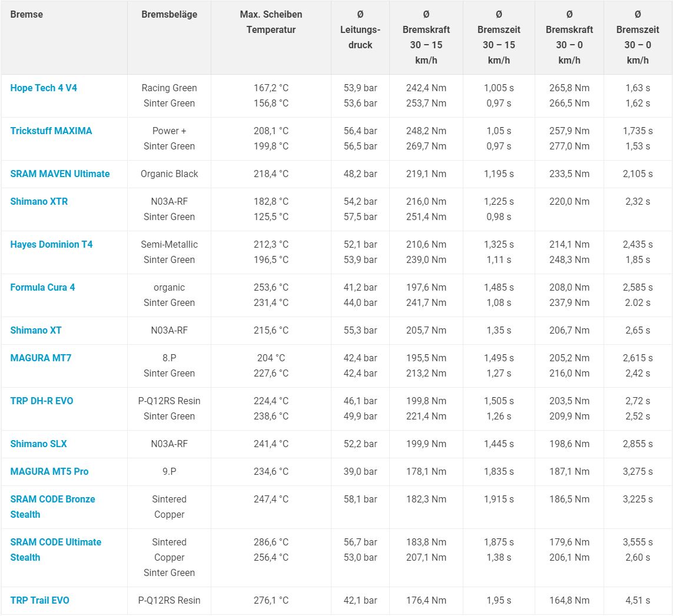The width and height of the screenshot is (673, 616).
Task: Select the Formula Cura 4 link
Action: tap(42, 288)
